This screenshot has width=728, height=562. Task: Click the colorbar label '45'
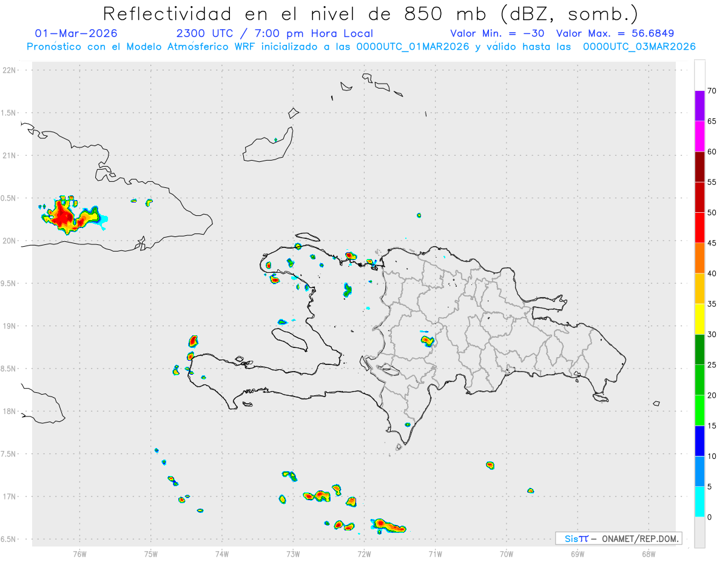712,243
